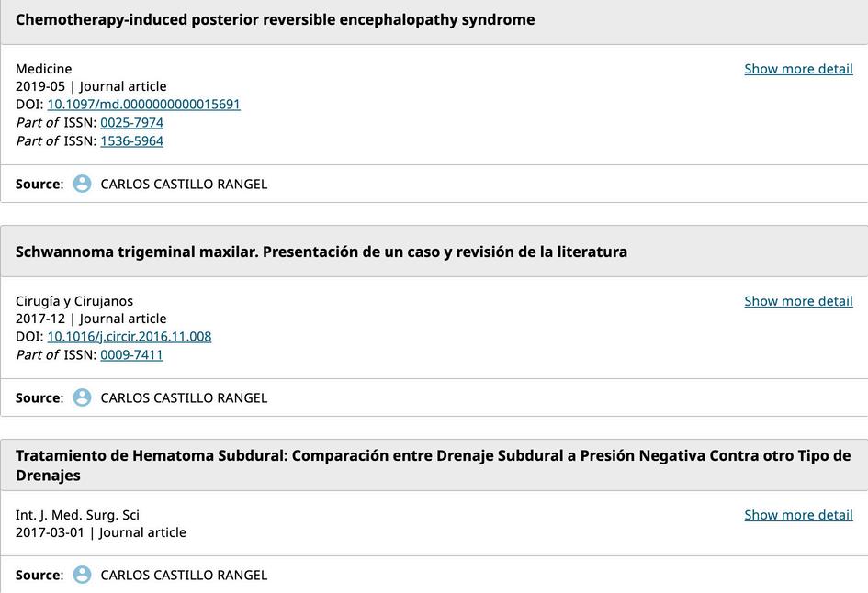This screenshot has height=593, width=868.
Task: Click the Medicine journal name text
Action: [x=44, y=69]
